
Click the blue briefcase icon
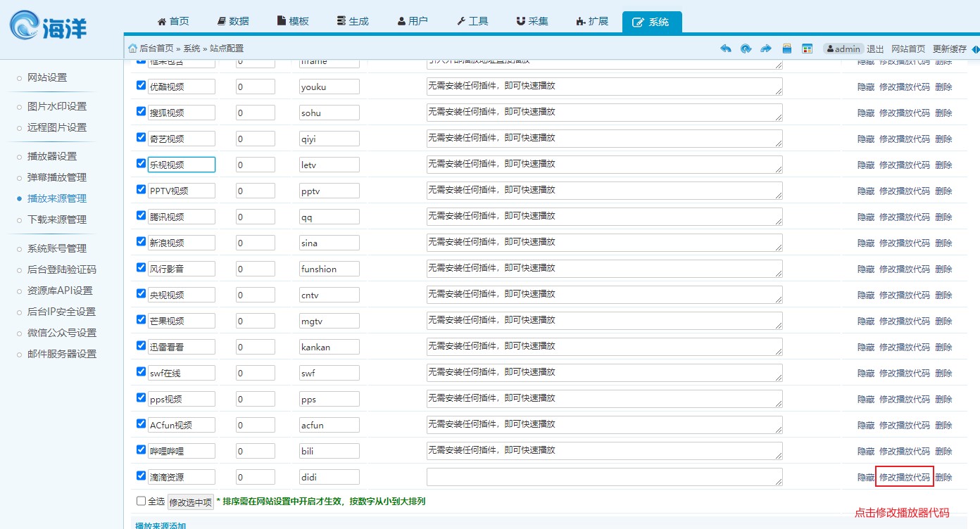pos(787,49)
